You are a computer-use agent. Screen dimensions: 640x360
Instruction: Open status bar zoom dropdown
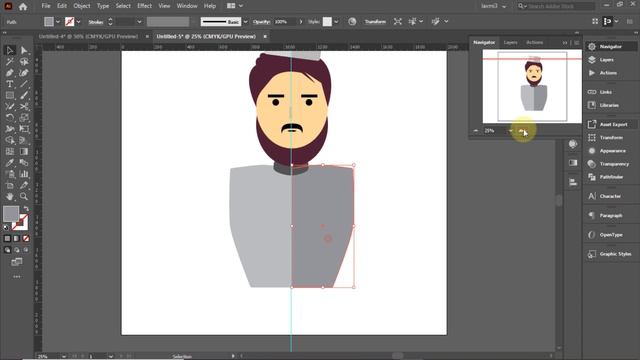pyautogui.click(x=64, y=356)
